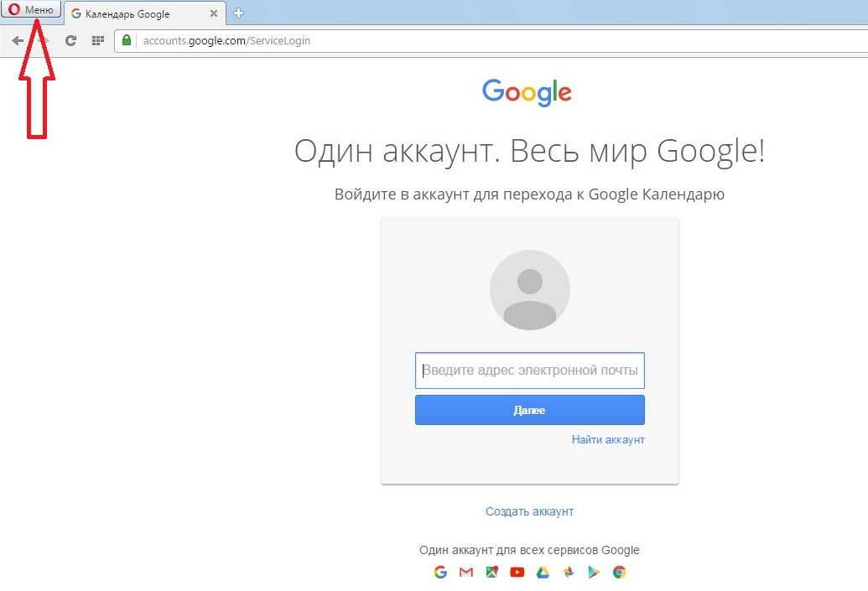Open a new tab with plus button
This screenshot has width=868, height=591.
(x=239, y=13)
